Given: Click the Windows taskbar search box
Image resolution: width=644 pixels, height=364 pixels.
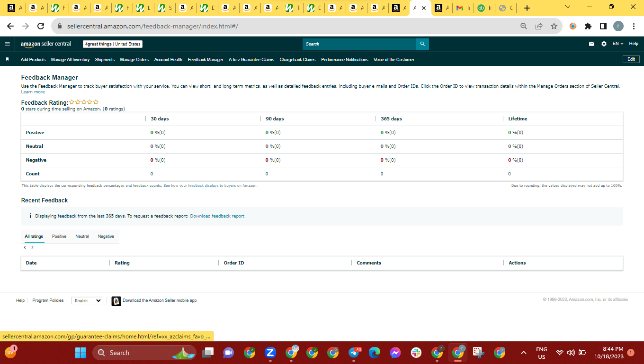Looking at the screenshot, I should tap(143, 353).
